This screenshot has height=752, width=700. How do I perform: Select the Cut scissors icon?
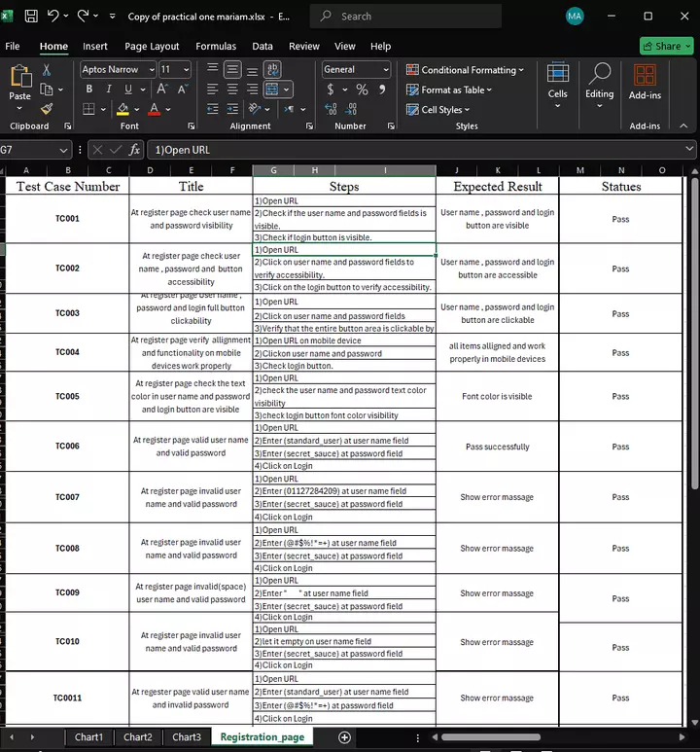pos(46,70)
